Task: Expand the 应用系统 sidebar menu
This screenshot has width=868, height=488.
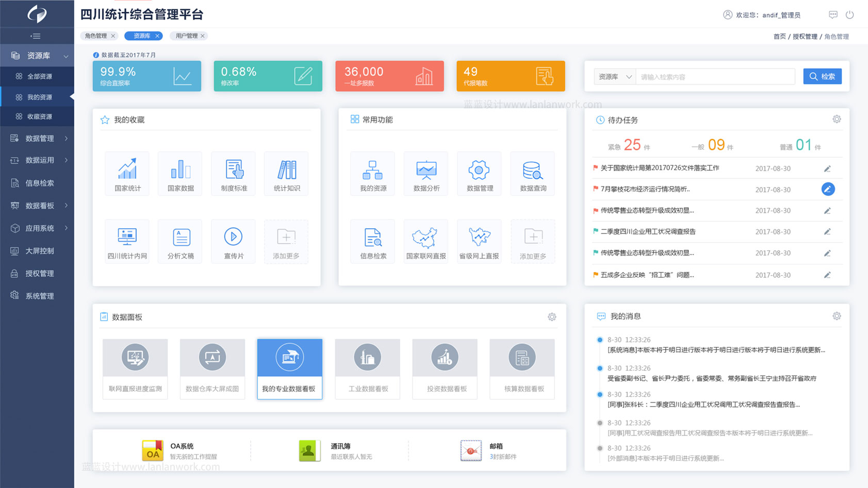Action: 37,228
